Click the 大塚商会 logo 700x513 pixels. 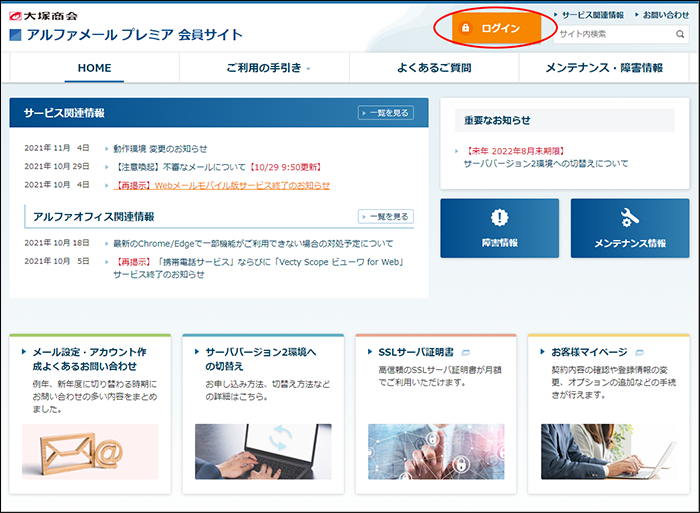43,16
